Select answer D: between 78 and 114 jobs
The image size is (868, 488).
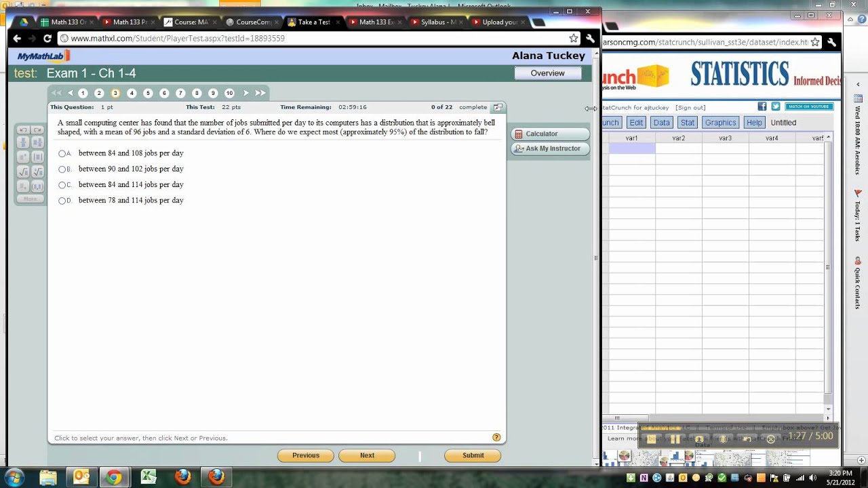tap(62, 201)
